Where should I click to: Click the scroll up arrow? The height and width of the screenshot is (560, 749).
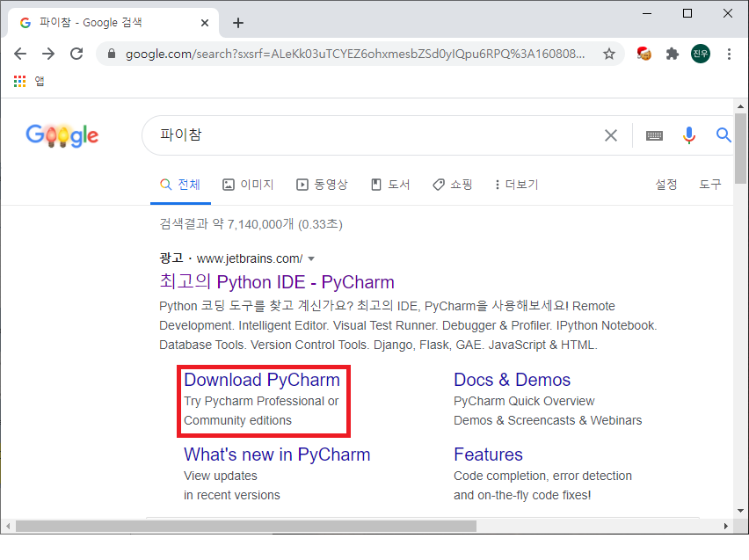740,106
